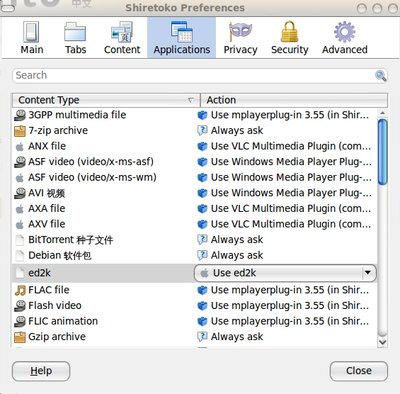Select the AXV file row
The width and height of the screenshot is (400, 394).
coord(195,224)
